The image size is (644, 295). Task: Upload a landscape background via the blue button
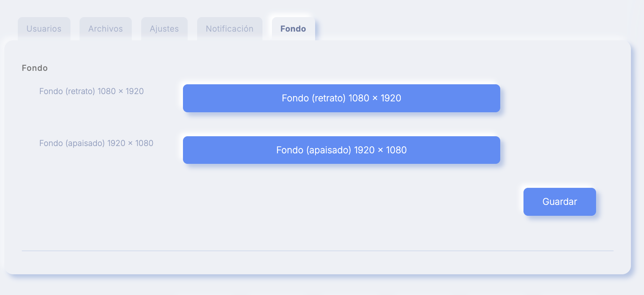point(342,150)
